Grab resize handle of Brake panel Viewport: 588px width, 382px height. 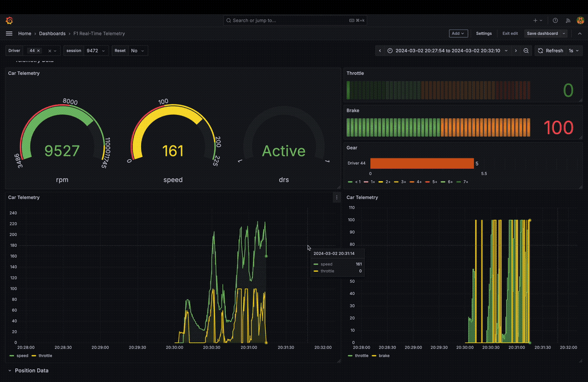coord(580,137)
